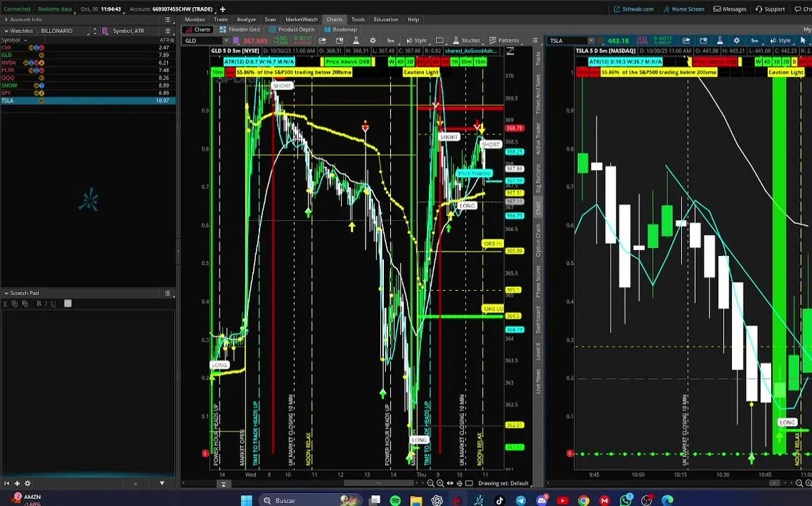Toggle the Active Trader side panel

pos(538,138)
